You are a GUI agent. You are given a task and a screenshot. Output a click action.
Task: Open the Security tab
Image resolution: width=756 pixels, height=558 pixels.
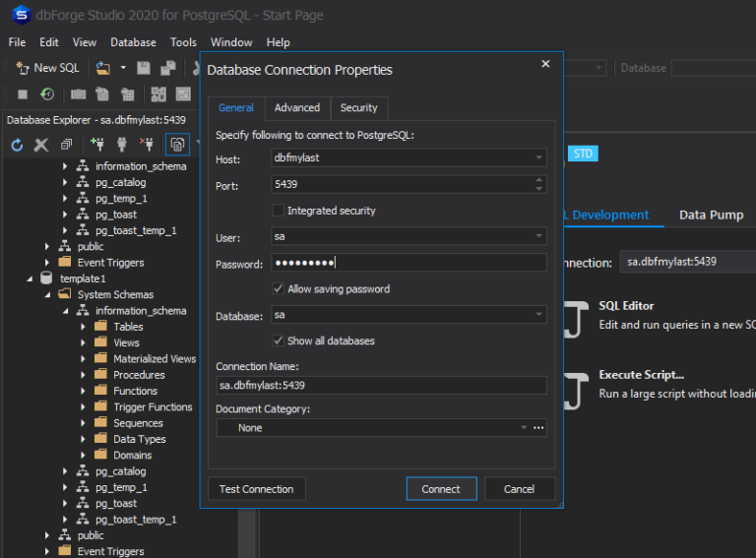(x=358, y=108)
